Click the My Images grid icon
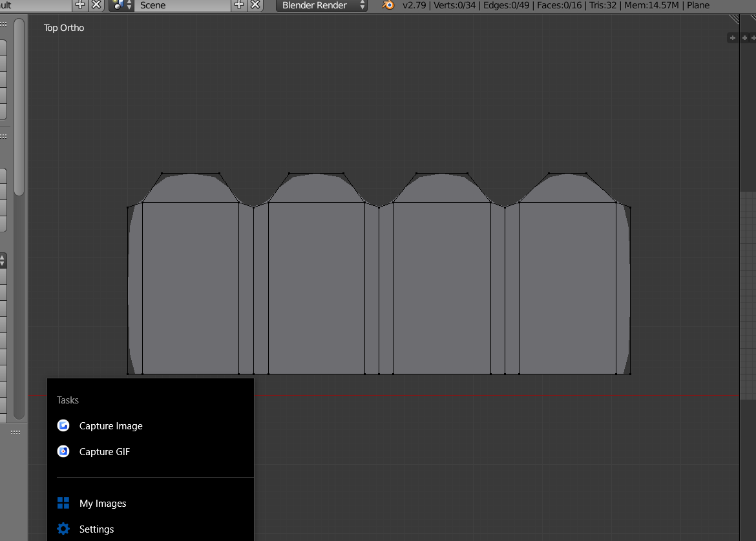756x541 pixels. 63,503
